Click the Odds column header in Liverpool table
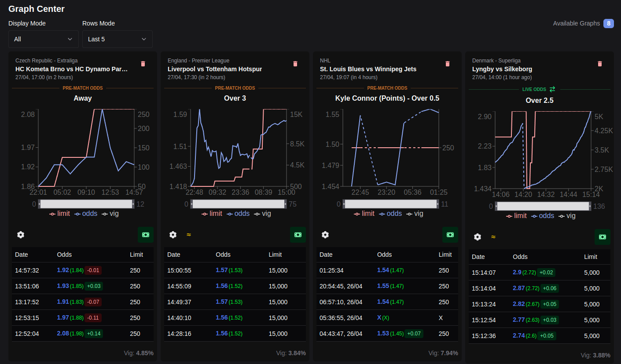Screen dimensions: 621x364 pyautogui.click(x=223, y=255)
